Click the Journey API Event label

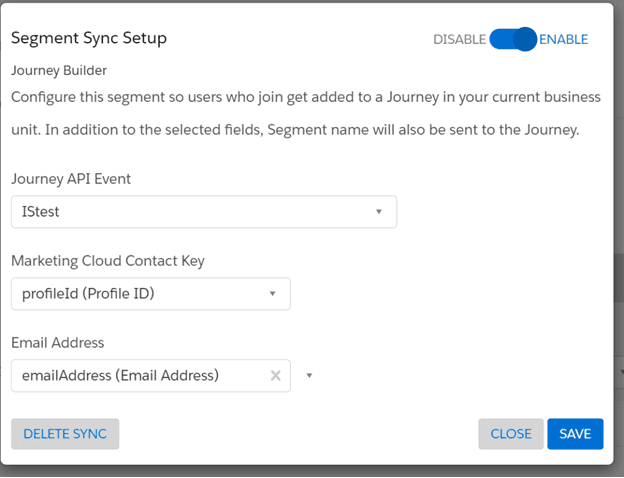71,179
